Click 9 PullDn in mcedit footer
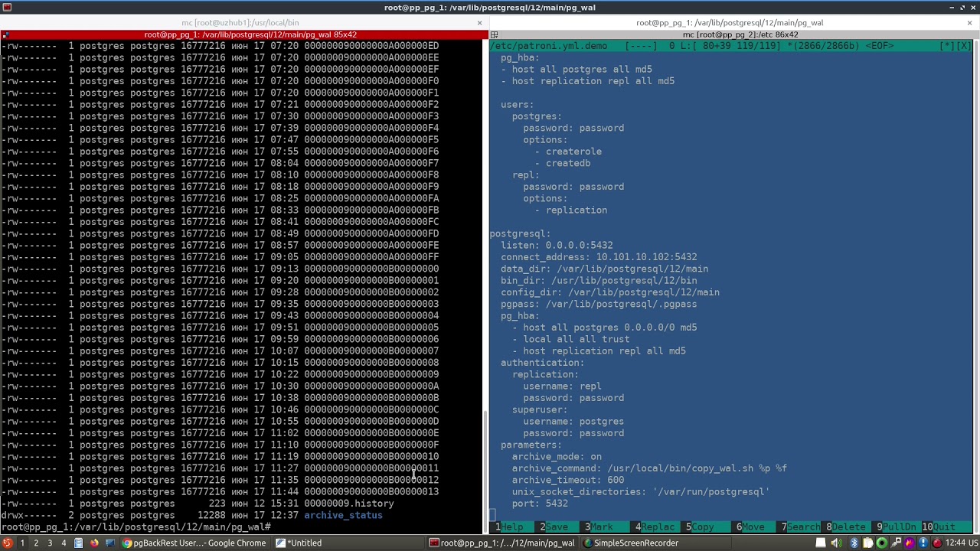 (x=898, y=527)
